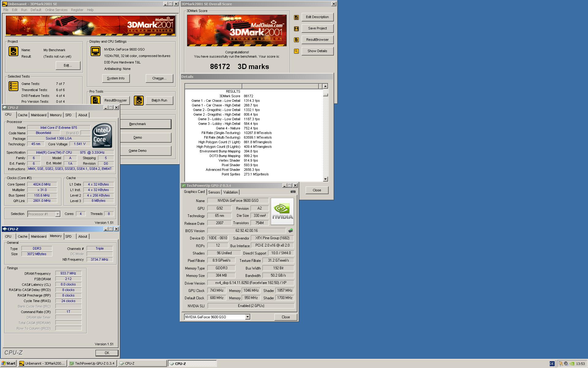Switch to Mainboard tab in upper CPU-Z
The height and width of the screenshot is (368, 588).
[x=39, y=115]
